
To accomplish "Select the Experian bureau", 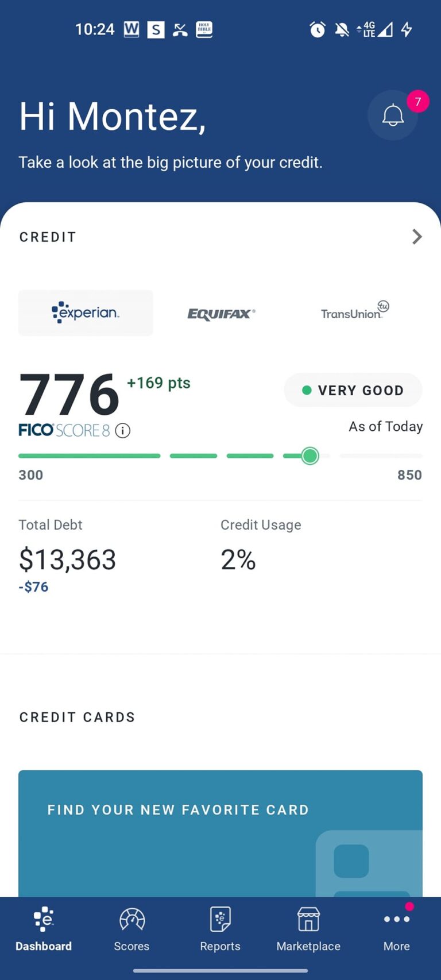I will pos(86,313).
